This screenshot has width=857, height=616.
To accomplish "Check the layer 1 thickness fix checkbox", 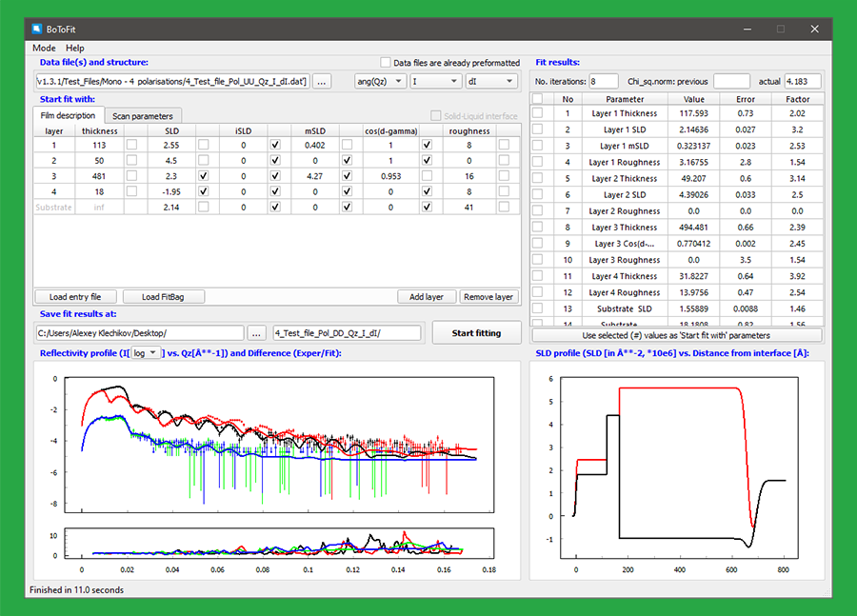I will tap(132, 146).
